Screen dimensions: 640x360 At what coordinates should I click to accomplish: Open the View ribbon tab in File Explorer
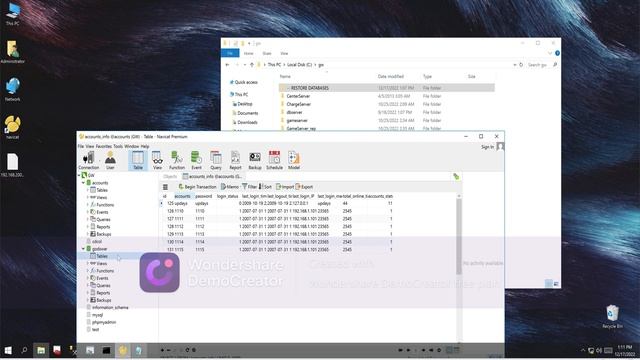(284, 53)
